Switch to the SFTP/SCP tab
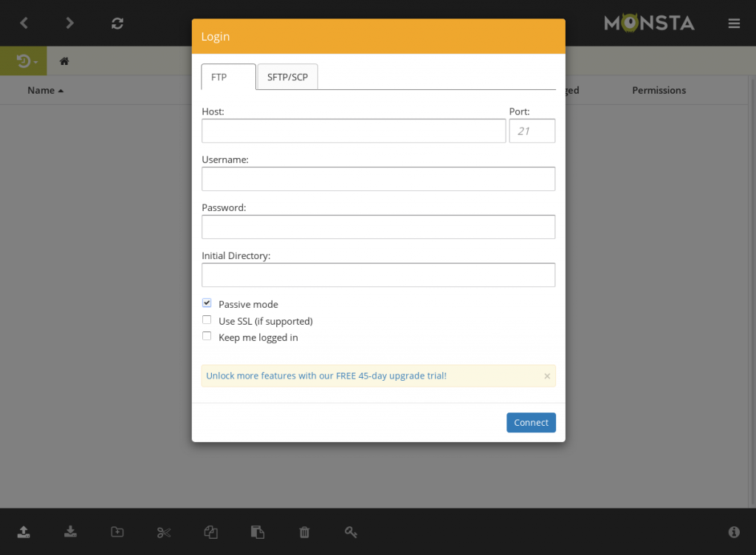The width and height of the screenshot is (756, 555). click(288, 77)
